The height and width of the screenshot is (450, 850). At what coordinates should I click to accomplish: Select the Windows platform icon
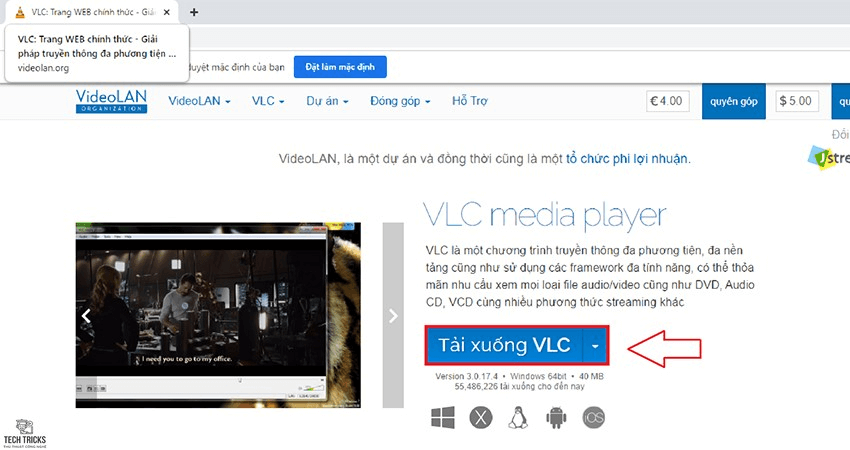click(443, 418)
